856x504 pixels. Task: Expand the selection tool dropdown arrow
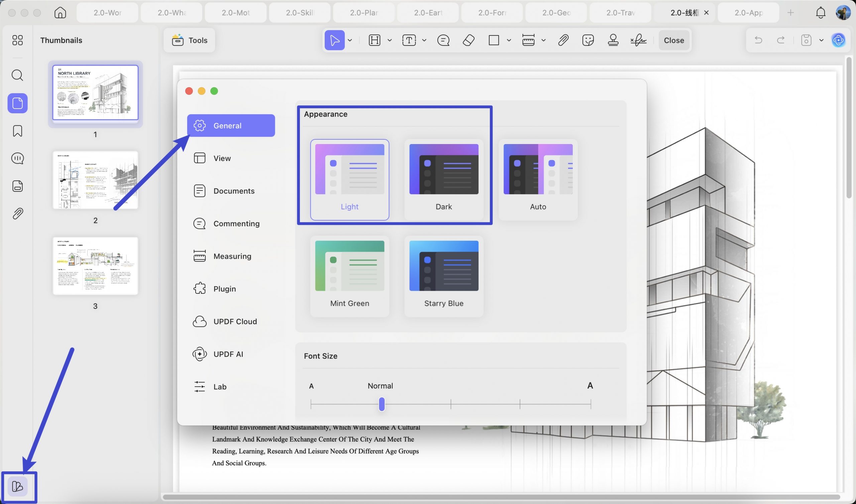350,40
